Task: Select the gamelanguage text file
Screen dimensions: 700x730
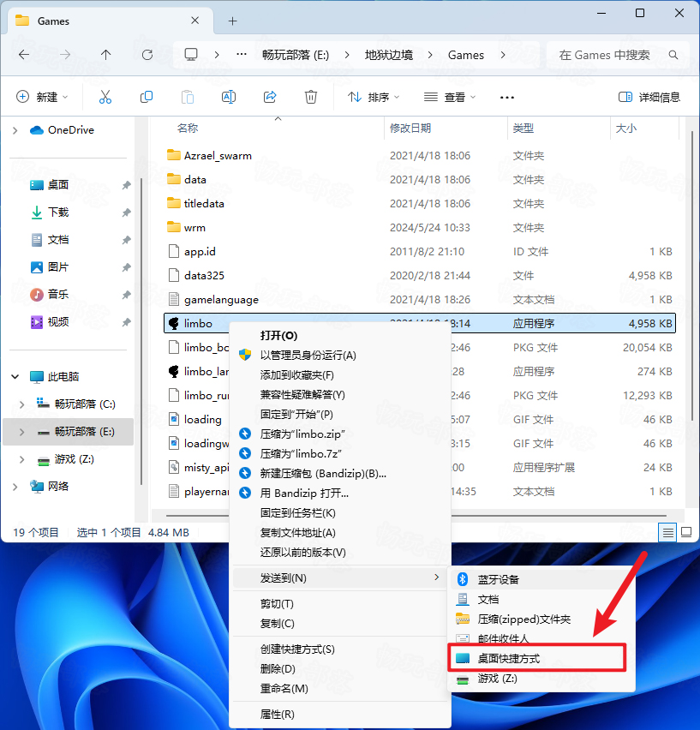Action: click(x=420, y=299)
